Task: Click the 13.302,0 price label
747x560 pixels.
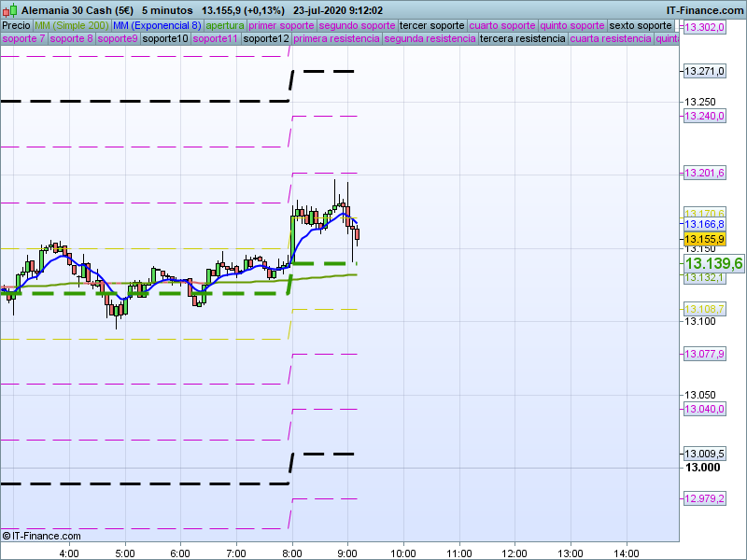Action: (704, 27)
